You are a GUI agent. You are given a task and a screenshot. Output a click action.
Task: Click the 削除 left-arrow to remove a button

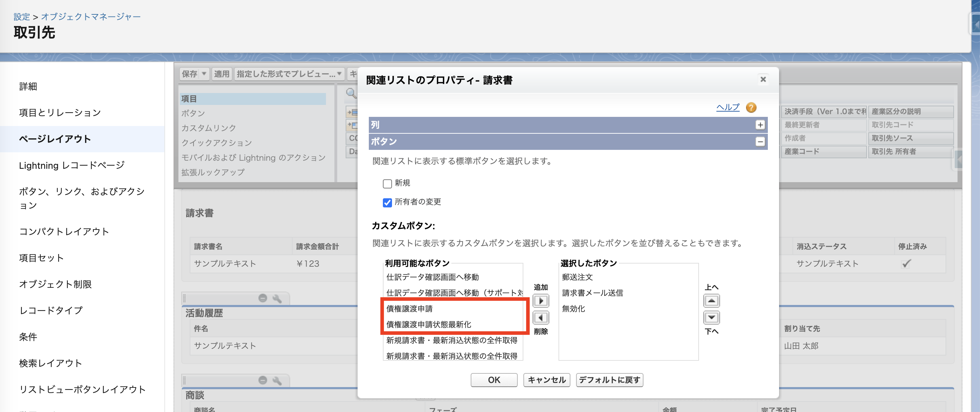541,317
